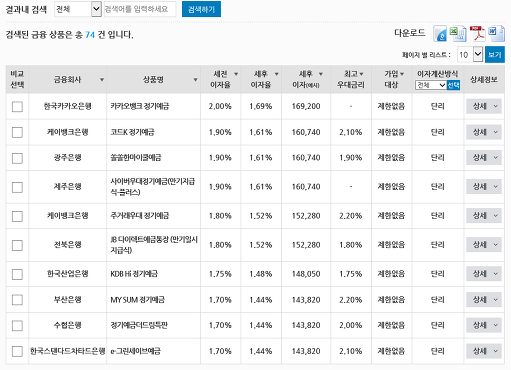Open the 이자계산방식 filter dropdown

(x=431, y=85)
